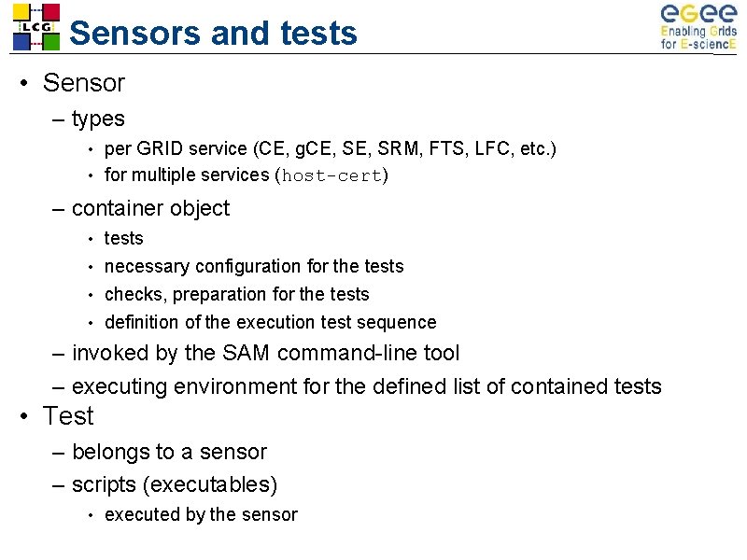Click the 'executing environment' line
Viewport: 747px width, 560px height.
pos(366,386)
